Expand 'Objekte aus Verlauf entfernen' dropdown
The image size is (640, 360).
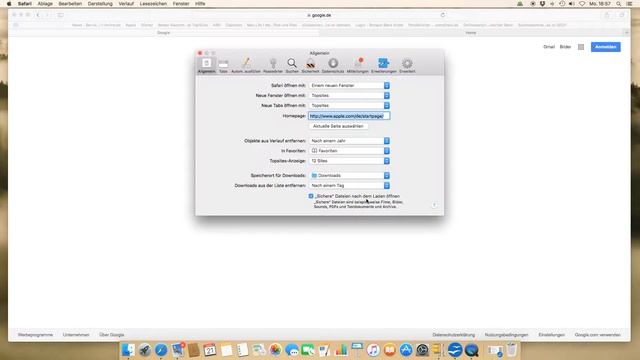[349, 141]
